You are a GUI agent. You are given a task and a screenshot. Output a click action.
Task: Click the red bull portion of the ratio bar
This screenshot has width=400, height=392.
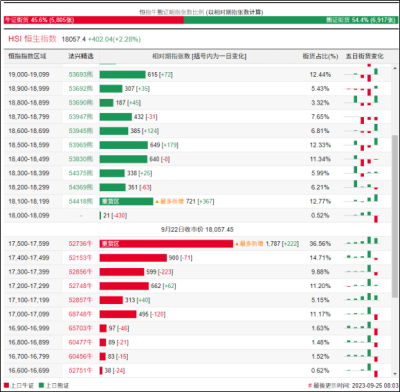tap(94, 20)
